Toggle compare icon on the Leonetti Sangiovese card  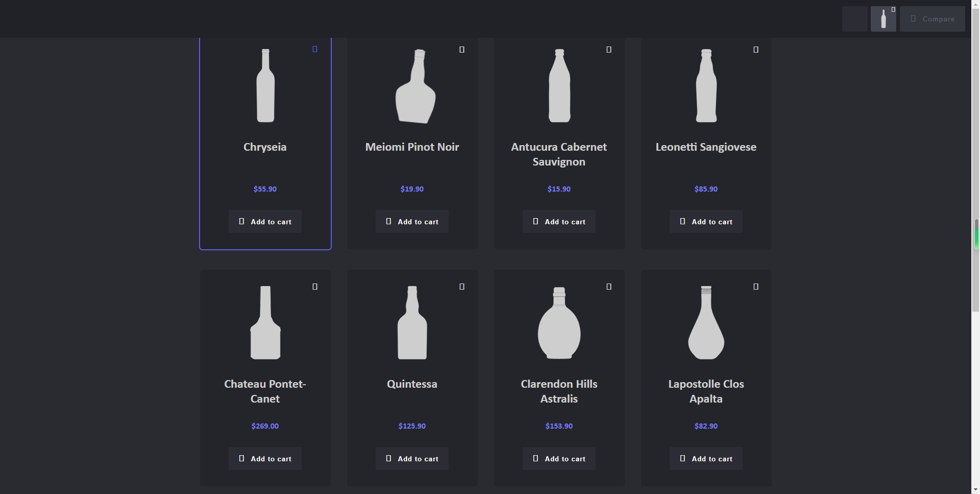[x=756, y=50]
